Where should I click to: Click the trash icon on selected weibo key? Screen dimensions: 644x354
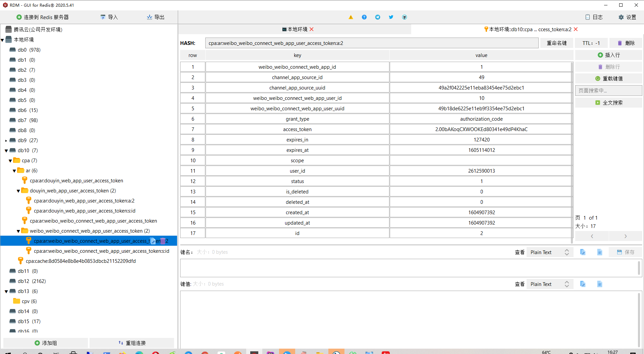(163, 241)
